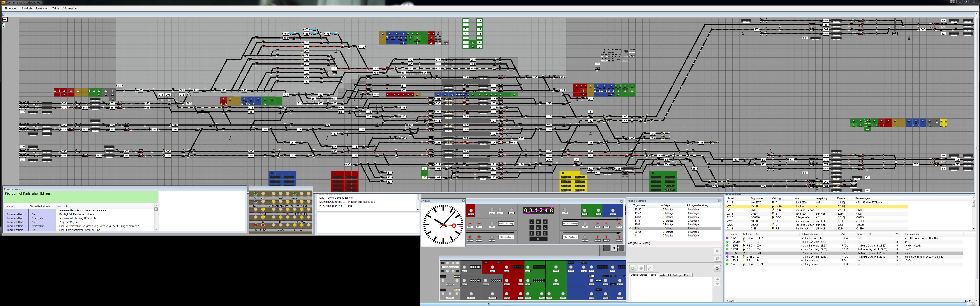
Task: Click the X cancel icon in Rangieraufträge
Action: point(717,251)
